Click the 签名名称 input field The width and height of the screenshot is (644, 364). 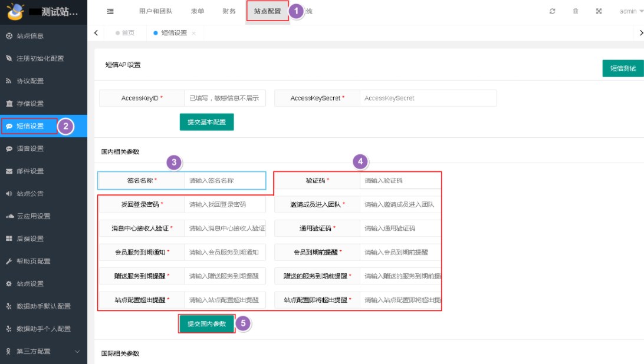(x=225, y=181)
